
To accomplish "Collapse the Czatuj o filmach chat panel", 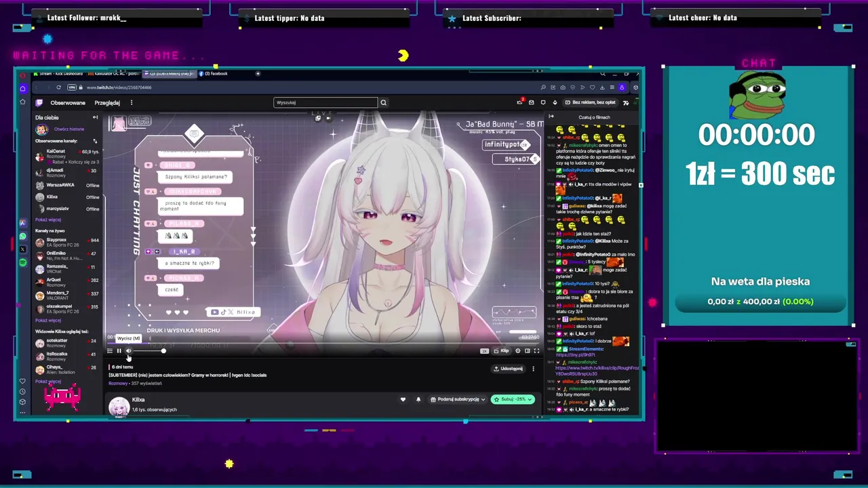I will [551, 117].
